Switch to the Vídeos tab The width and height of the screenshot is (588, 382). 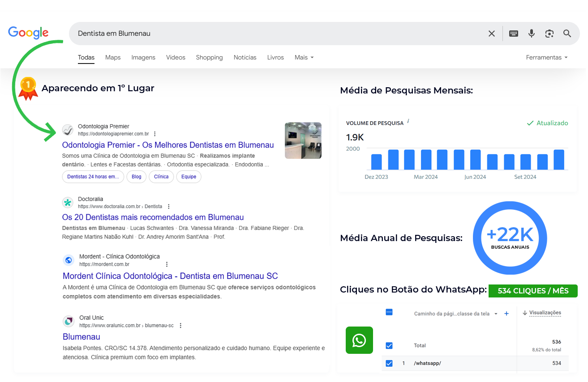coord(176,57)
